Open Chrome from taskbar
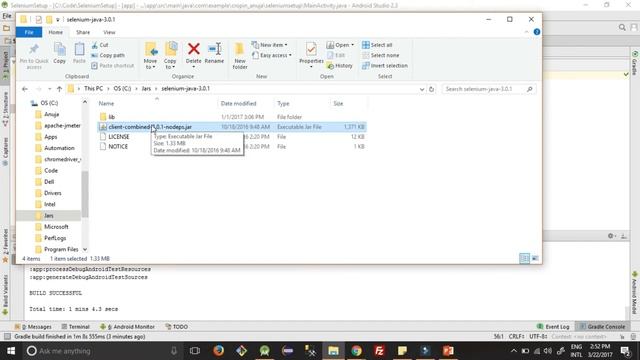 (x=356, y=351)
